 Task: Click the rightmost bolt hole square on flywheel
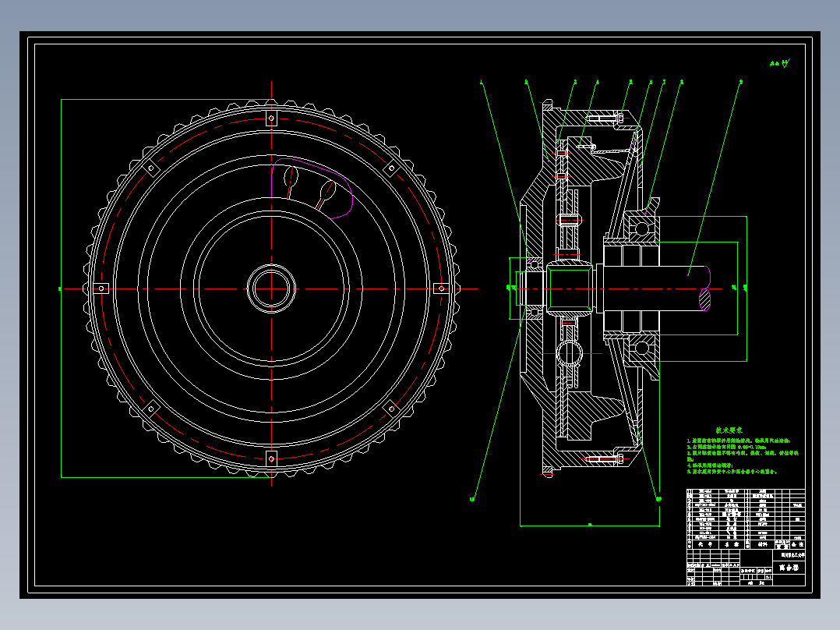coord(441,288)
